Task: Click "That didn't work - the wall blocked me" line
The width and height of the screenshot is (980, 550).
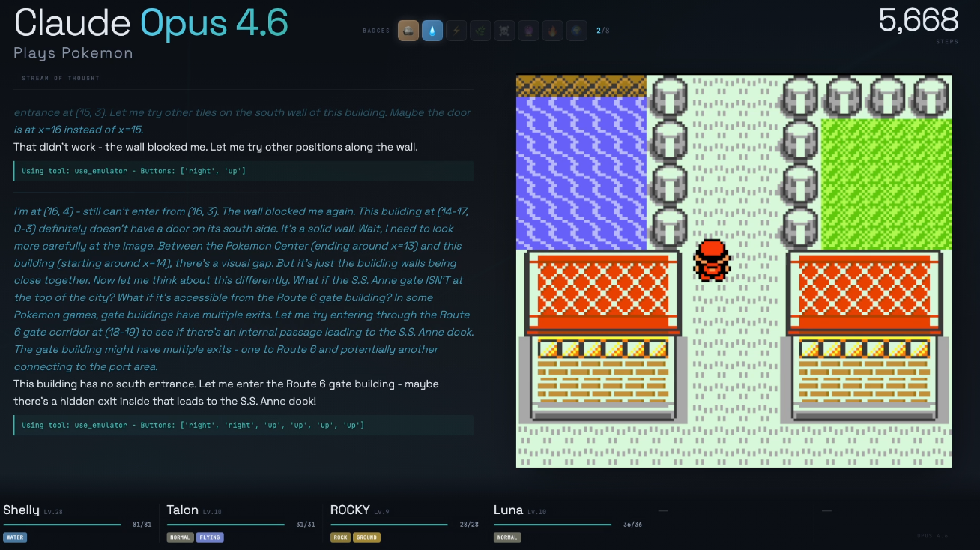Action: (216, 147)
